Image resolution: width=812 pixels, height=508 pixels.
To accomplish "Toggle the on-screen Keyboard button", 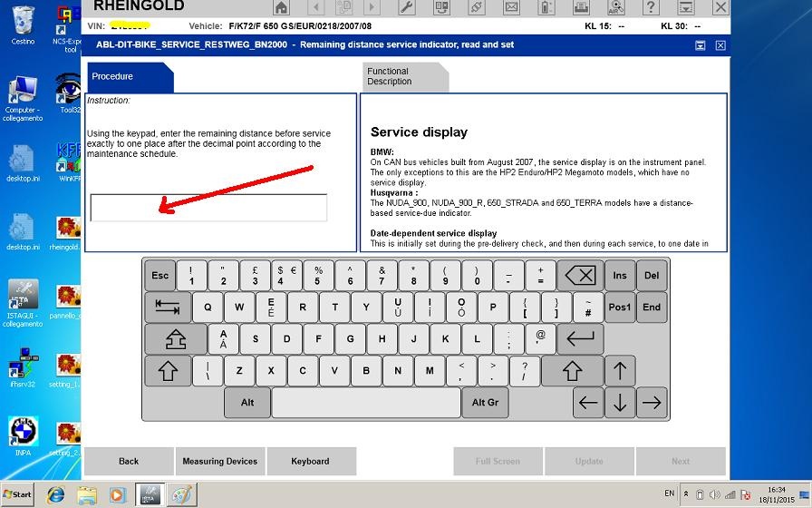I will [311, 462].
